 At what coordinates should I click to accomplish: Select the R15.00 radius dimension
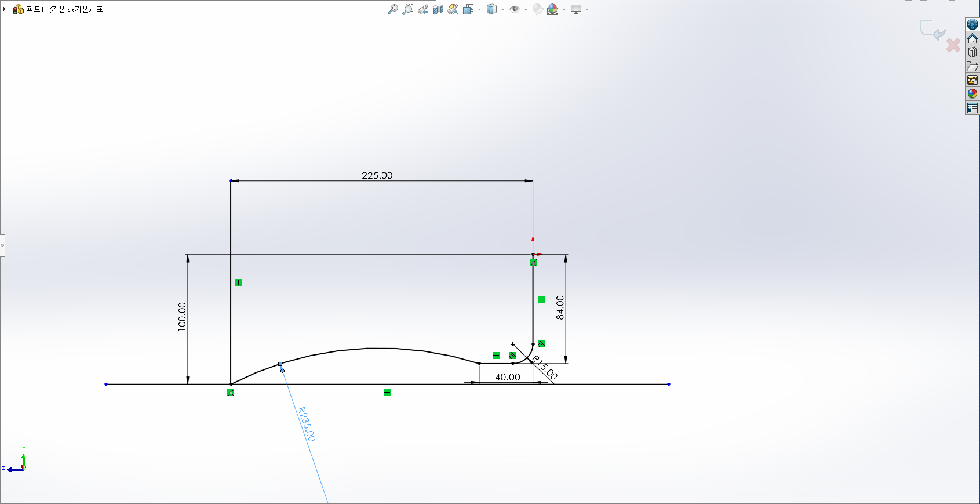pos(545,368)
